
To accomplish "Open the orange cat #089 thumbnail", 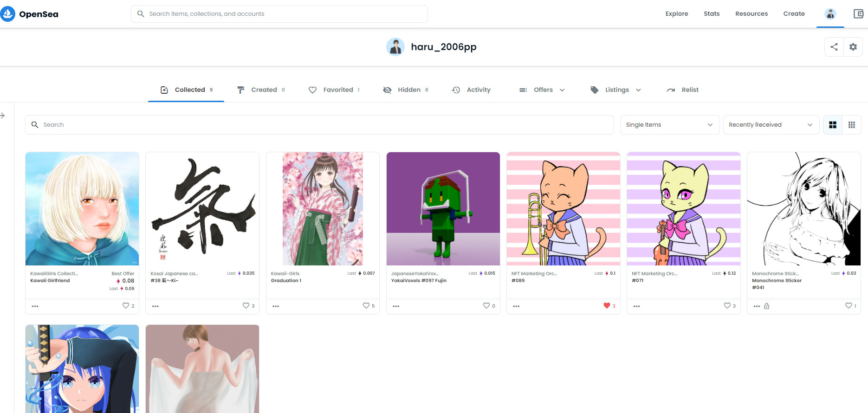I will point(564,209).
